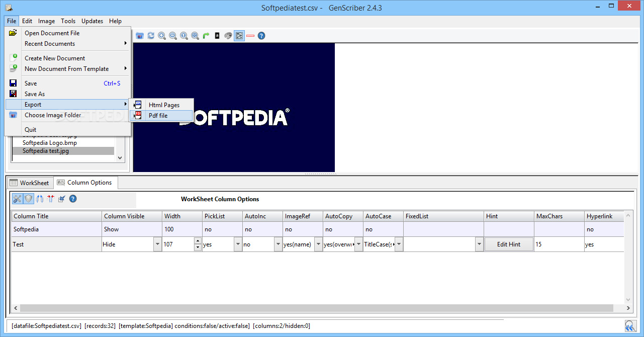Fit the image to the window
Screen dimensions: 644x337
(195, 36)
